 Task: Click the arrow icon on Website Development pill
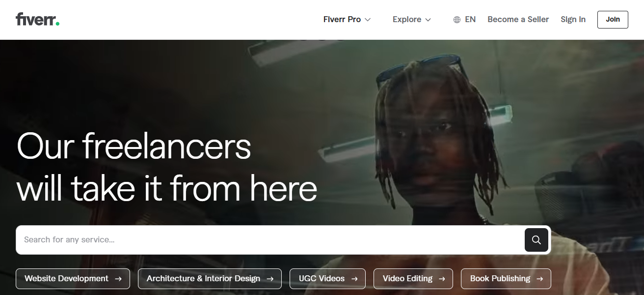pyautogui.click(x=119, y=278)
